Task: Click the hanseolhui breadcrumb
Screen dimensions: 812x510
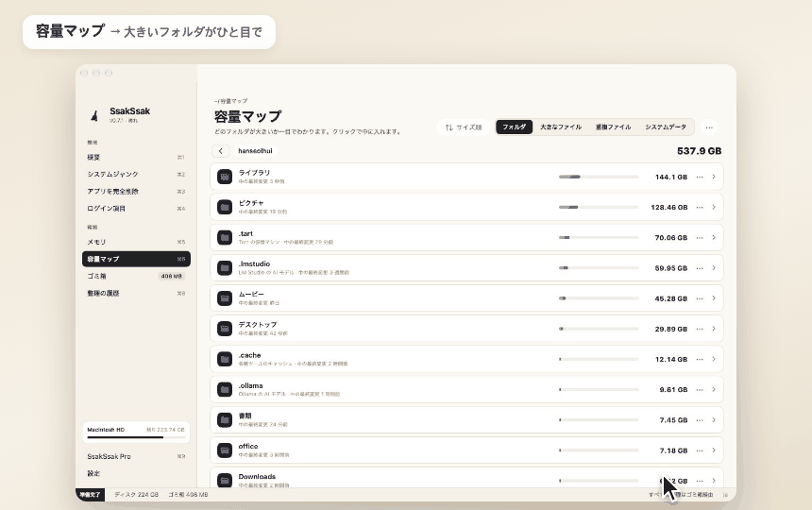Action: (255, 151)
